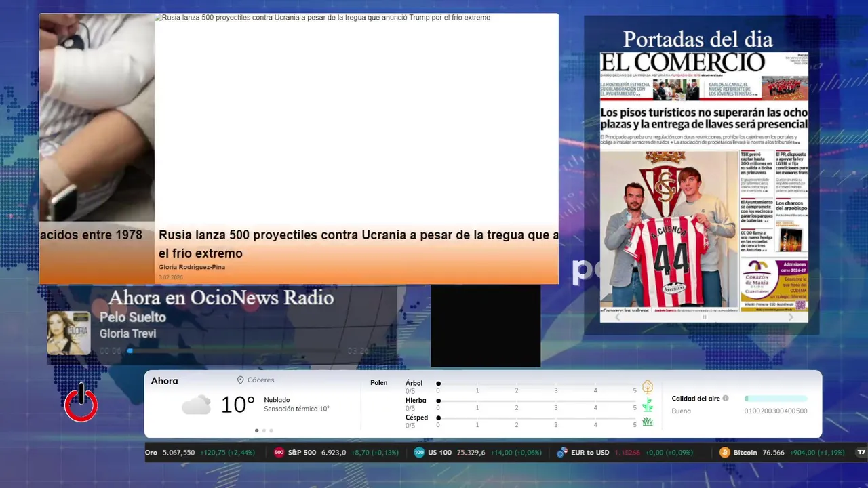Click the Bitcoin orange coin icon
The image size is (868, 488).
click(725, 452)
